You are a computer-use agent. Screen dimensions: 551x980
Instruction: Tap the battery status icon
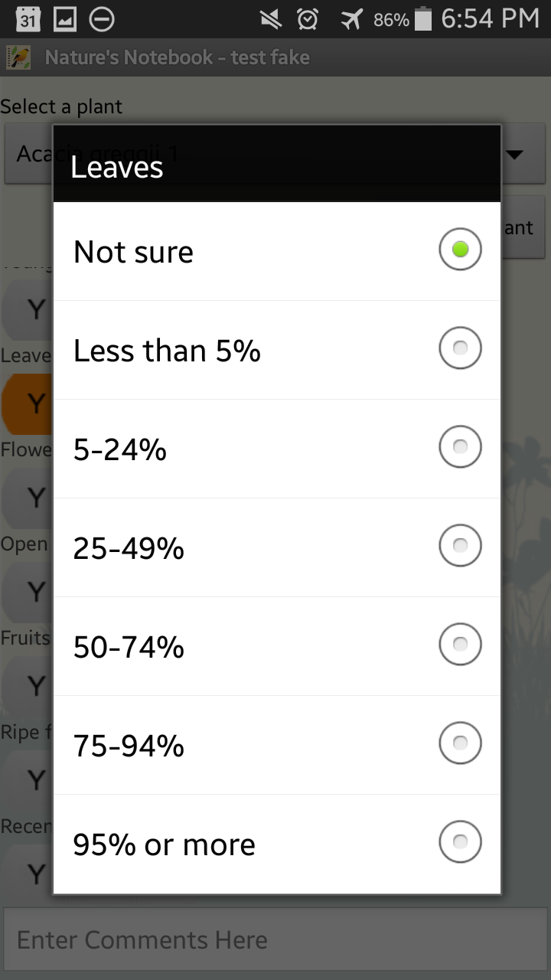(422, 19)
